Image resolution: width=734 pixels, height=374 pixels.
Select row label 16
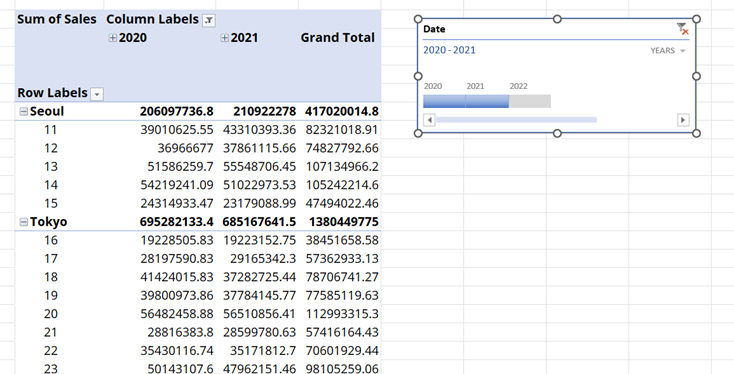pyautogui.click(x=51, y=240)
